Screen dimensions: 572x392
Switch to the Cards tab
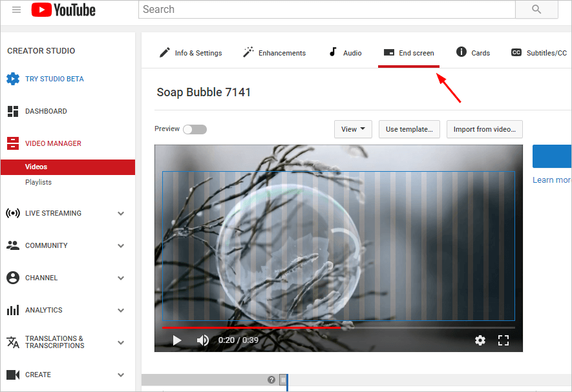(480, 53)
